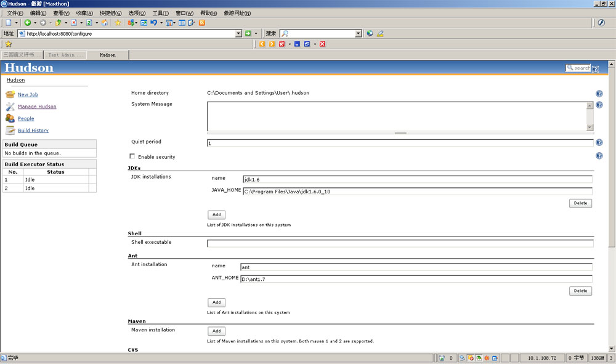Viewport: 616px width, 364px height.
Task: Click the browser Home toolbar icon
Action: point(105,23)
